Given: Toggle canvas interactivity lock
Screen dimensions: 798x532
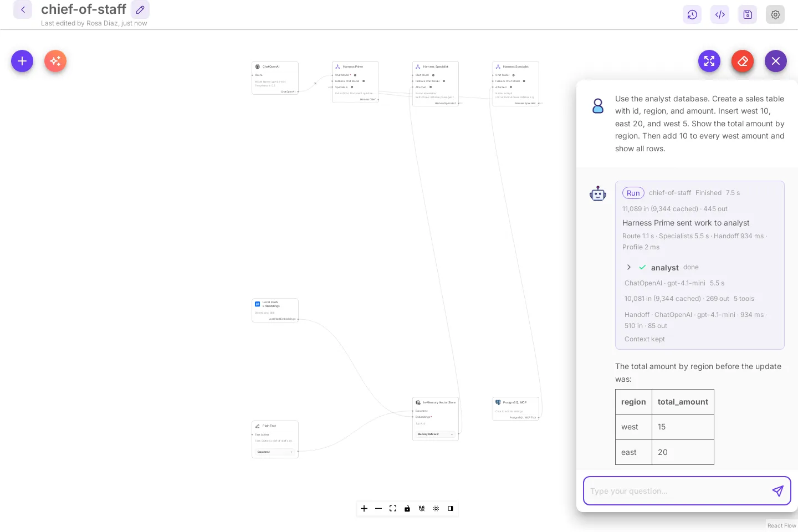Looking at the screenshot, I should [x=407, y=508].
